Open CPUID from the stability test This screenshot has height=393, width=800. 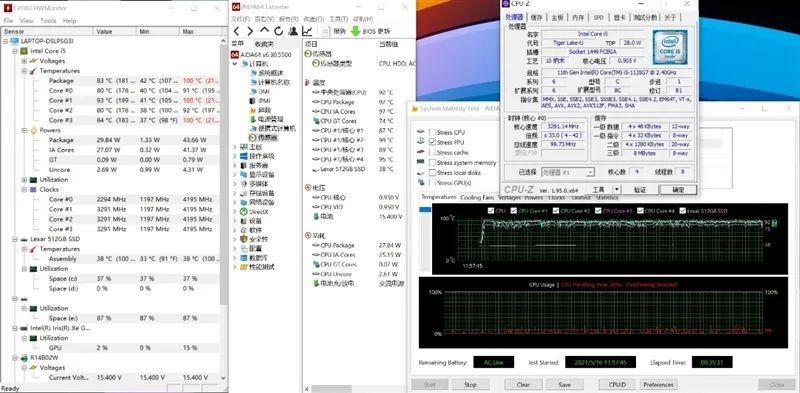click(x=617, y=385)
